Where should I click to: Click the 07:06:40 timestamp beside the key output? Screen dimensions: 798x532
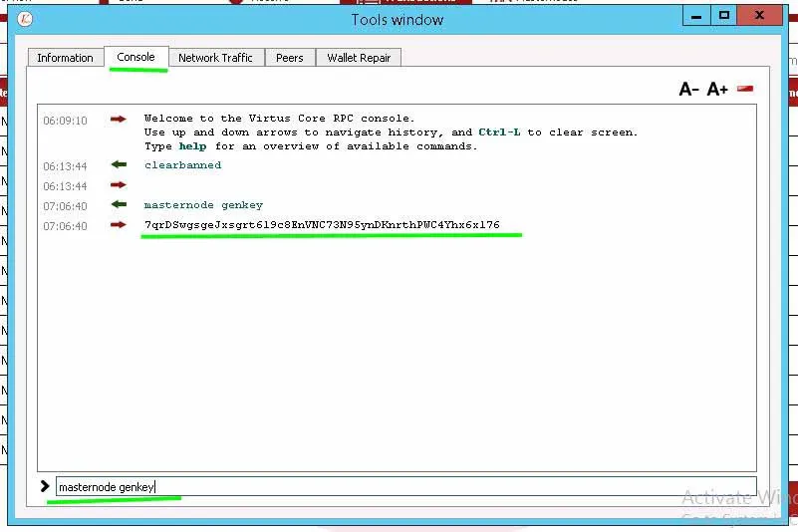click(65, 226)
